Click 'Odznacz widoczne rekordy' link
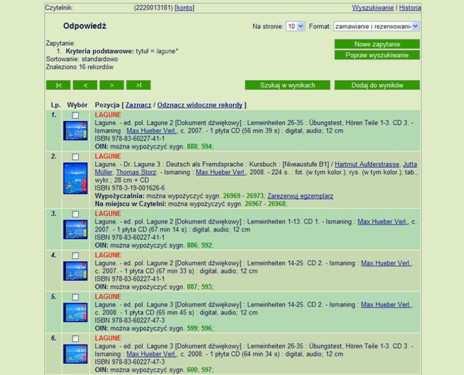This screenshot has width=464, height=375. 200,105
